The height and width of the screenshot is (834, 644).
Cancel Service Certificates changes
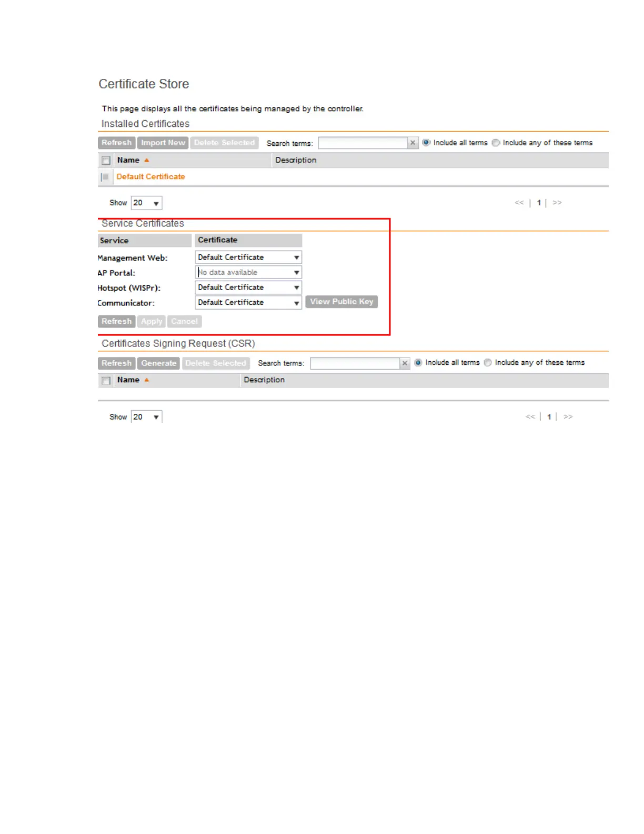point(184,321)
